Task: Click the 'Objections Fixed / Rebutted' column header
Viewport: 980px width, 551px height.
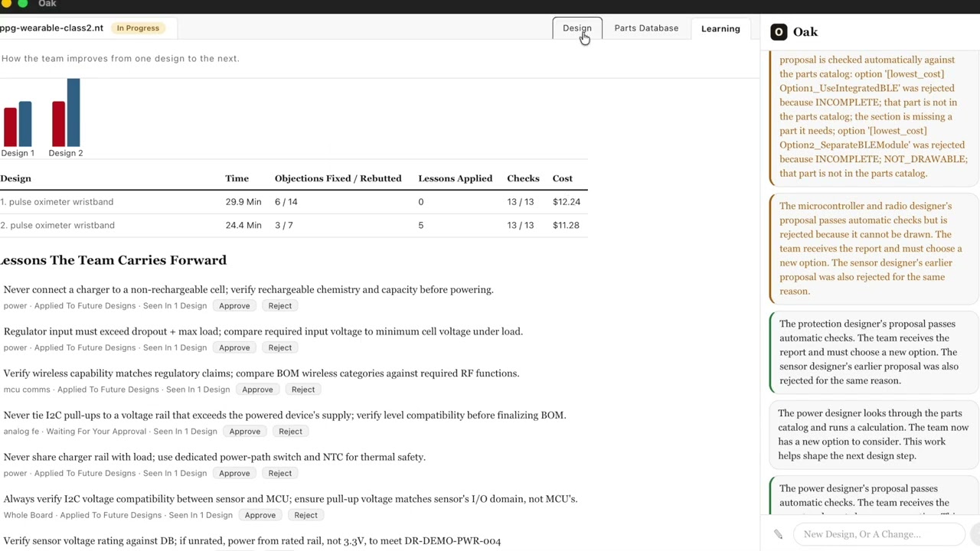Action: pos(338,178)
